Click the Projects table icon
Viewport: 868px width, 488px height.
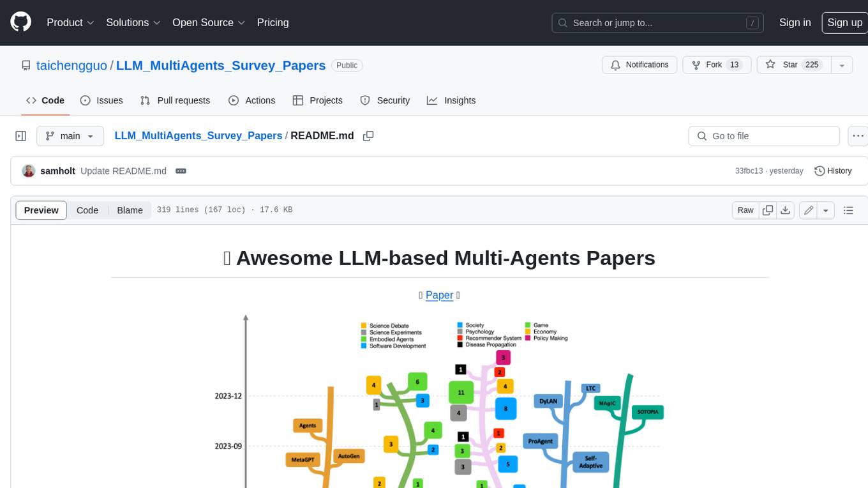coord(298,100)
